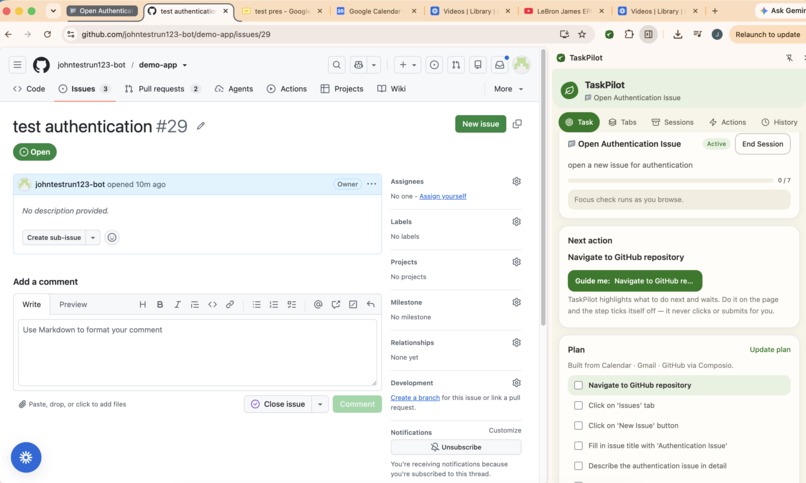Viewport: 806px width, 483px height.
Task: Check "Click on 'New Issue' button" step
Action: (x=578, y=425)
